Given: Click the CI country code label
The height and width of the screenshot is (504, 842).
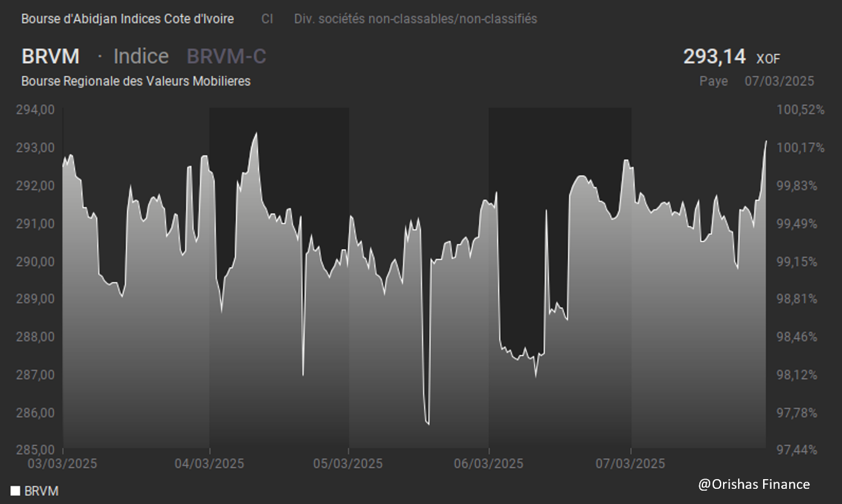Looking at the screenshot, I should tap(267, 19).
